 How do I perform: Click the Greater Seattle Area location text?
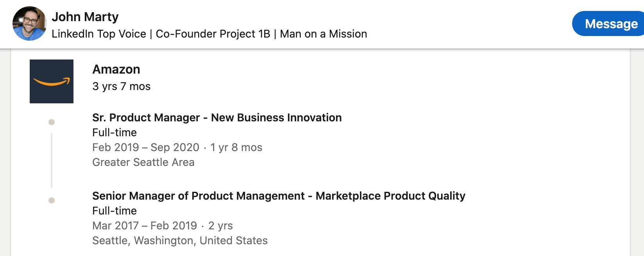pyautogui.click(x=143, y=162)
